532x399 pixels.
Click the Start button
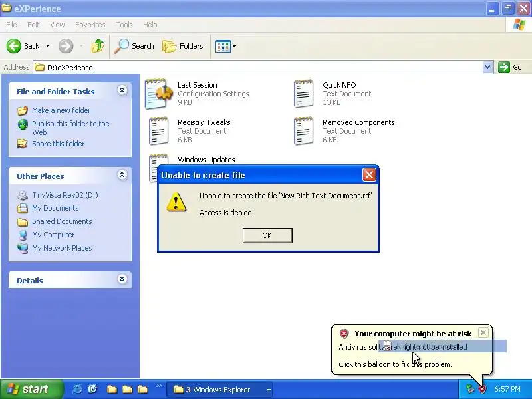point(31,389)
